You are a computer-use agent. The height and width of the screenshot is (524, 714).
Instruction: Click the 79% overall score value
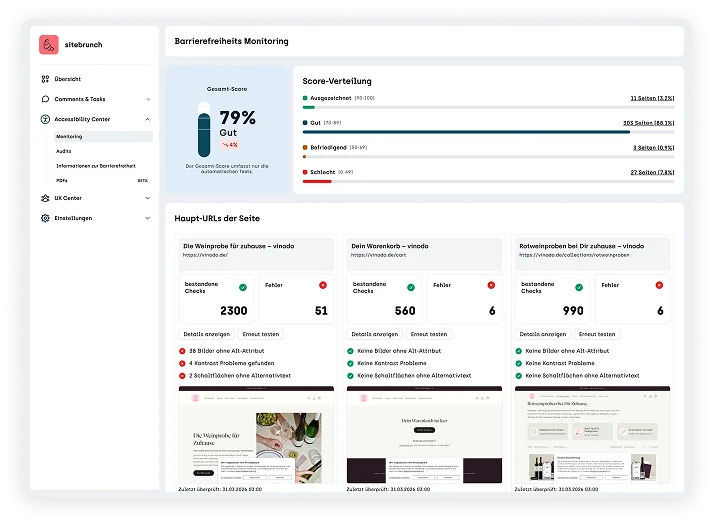[x=237, y=118]
